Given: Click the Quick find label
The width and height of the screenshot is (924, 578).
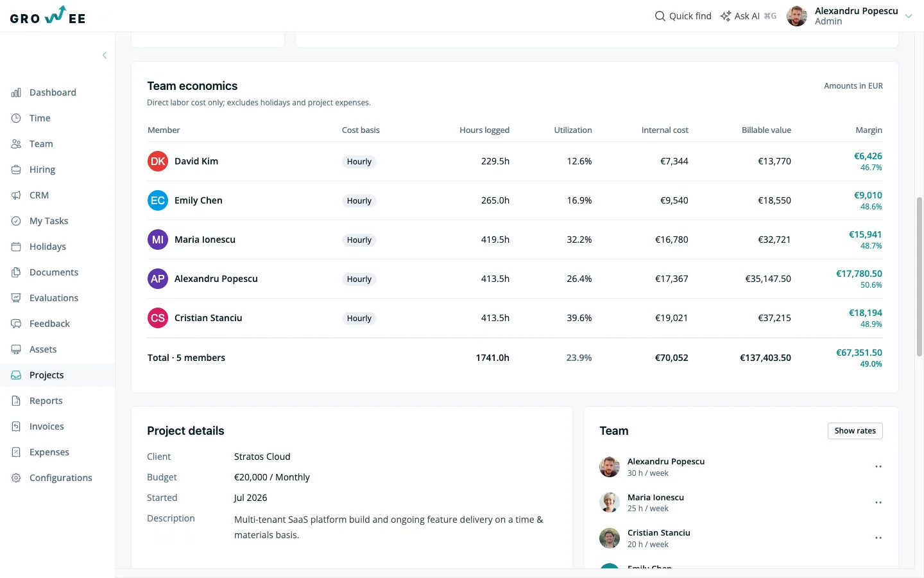Looking at the screenshot, I should pyautogui.click(x=690, y=16).
